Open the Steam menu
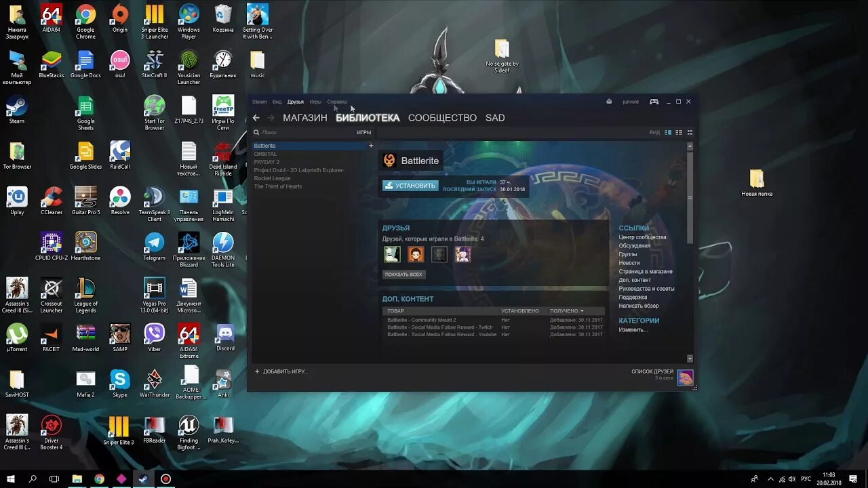 pyautogui.click(x=259, y=102)
